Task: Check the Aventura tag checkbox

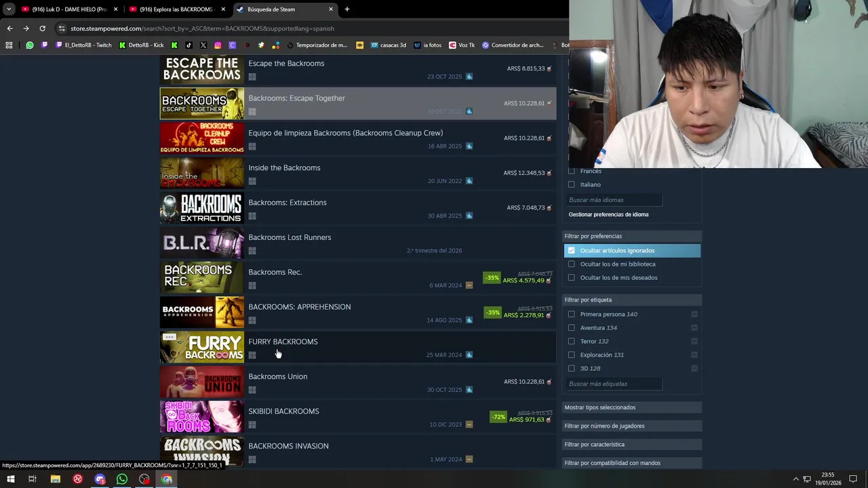Action: point(571,328)
